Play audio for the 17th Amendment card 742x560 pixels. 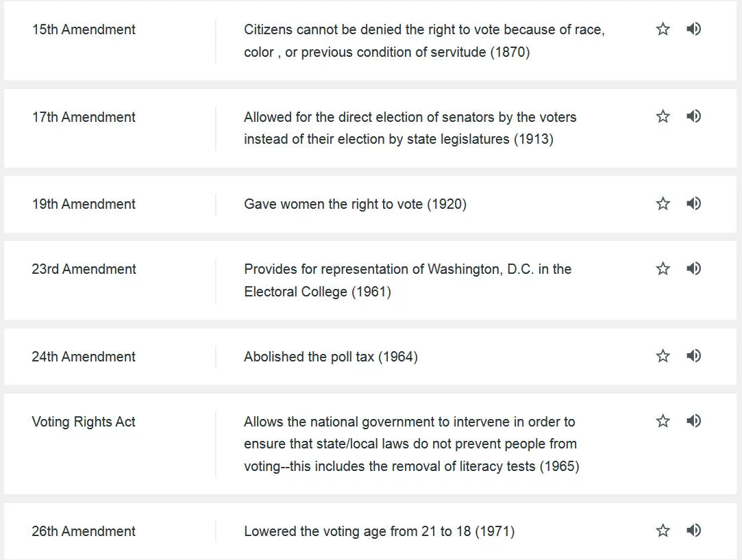tap(693, 116)
